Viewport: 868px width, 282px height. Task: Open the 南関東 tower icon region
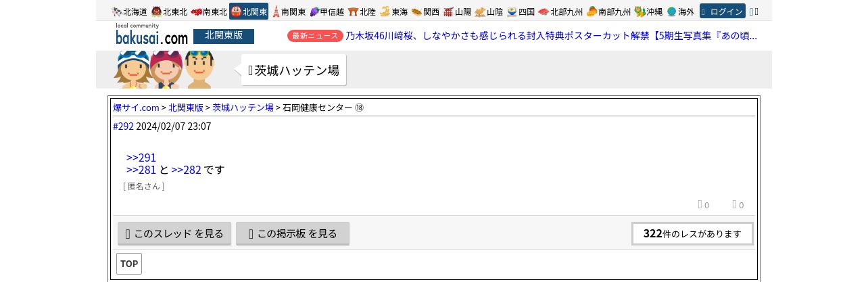(288, 11)
